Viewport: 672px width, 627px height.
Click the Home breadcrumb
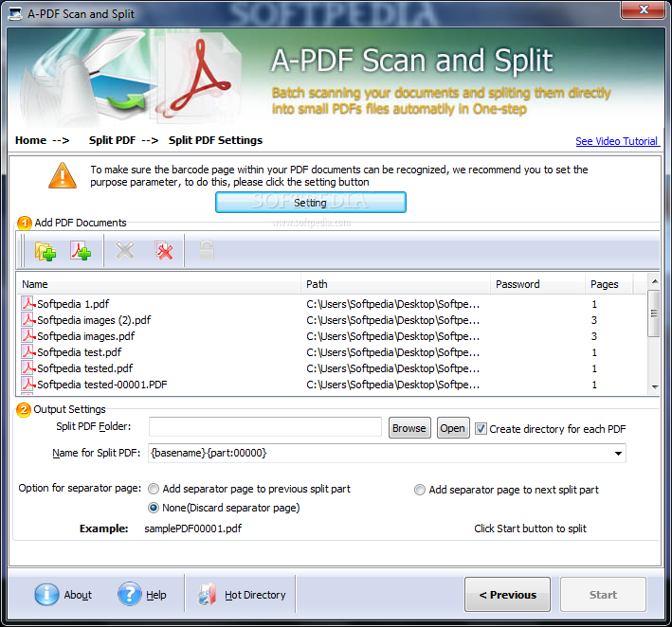coord(31,140)
